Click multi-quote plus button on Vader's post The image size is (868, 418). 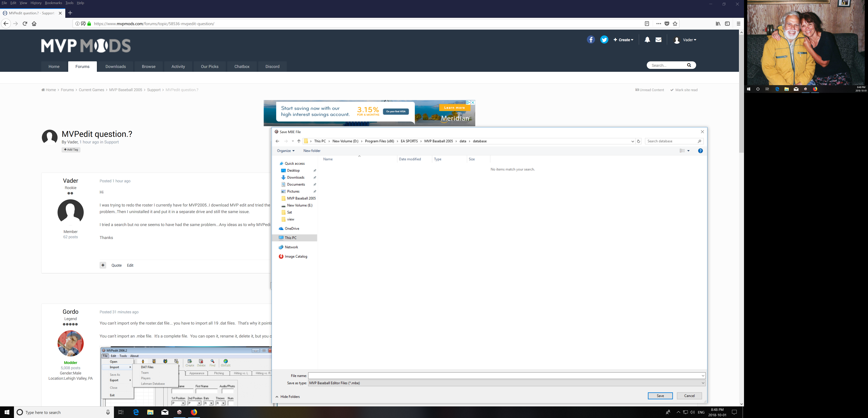tap(103, 265)
